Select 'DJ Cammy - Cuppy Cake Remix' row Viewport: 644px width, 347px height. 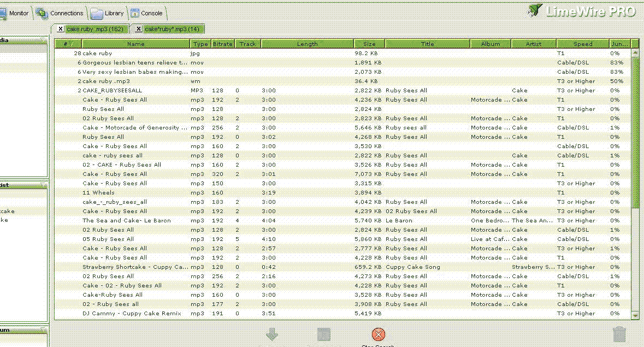tap(342, 313)
